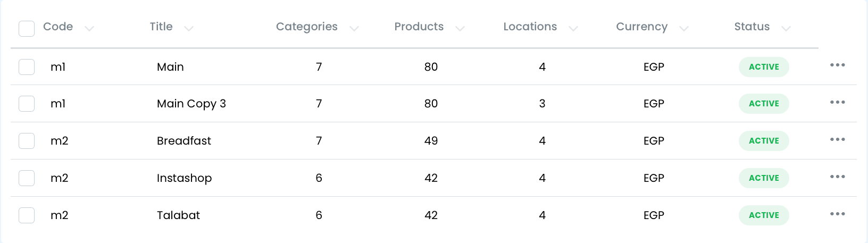Image resolution: width=868 pixels, height=243 pixels.
Task: Open the Title column sort arrow
Action: click(x=189, y=29)
